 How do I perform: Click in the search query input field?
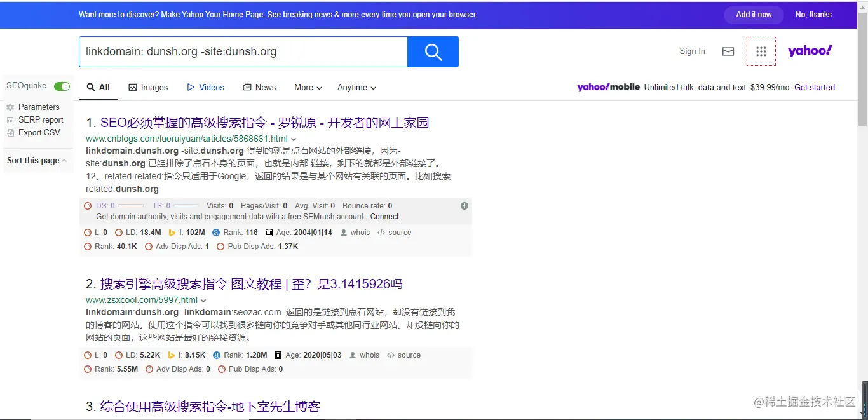coord(243,51)
